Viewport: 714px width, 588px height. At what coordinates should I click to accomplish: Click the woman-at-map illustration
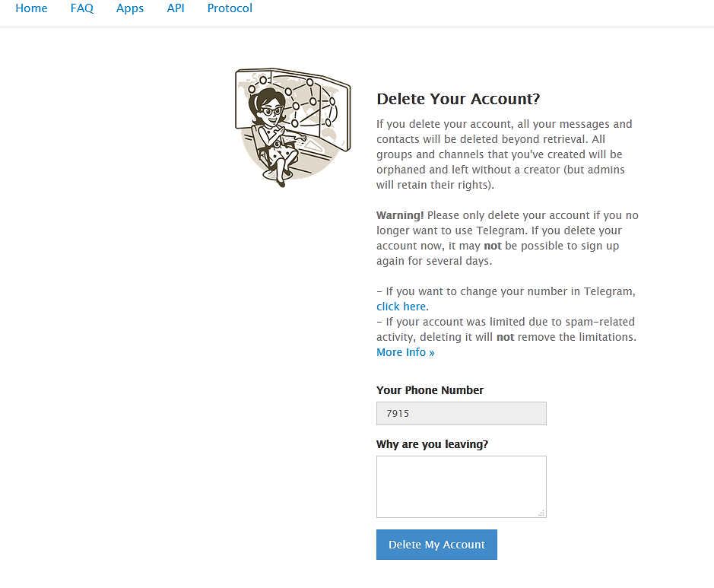[x=293, y=128]
